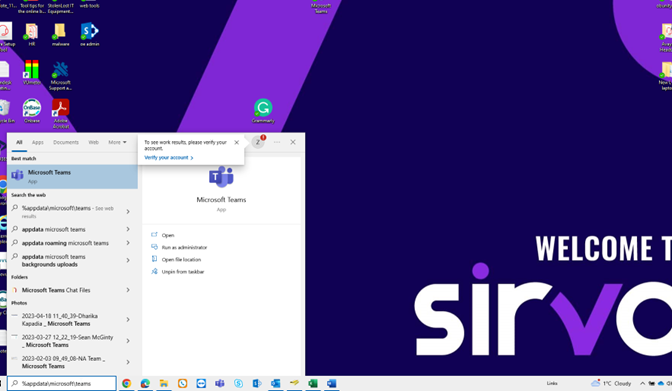Click the Microsoft Teams taskbar icon
The height and width of the screenshot is (391, 672).
pyautogui.click(x=220, y=383)
